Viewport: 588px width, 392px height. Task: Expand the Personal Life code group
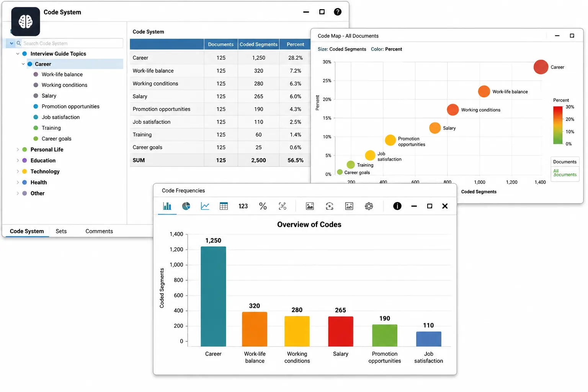18,149
